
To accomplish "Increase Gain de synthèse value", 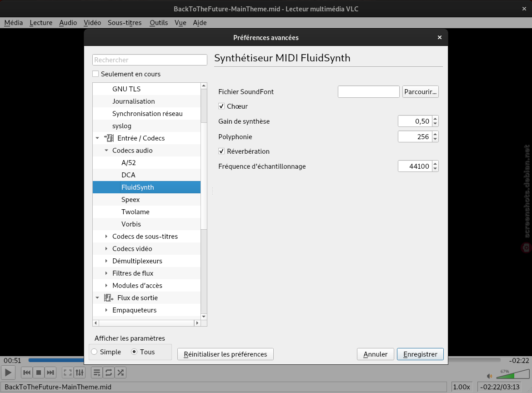I will click(x=435, y=118).
